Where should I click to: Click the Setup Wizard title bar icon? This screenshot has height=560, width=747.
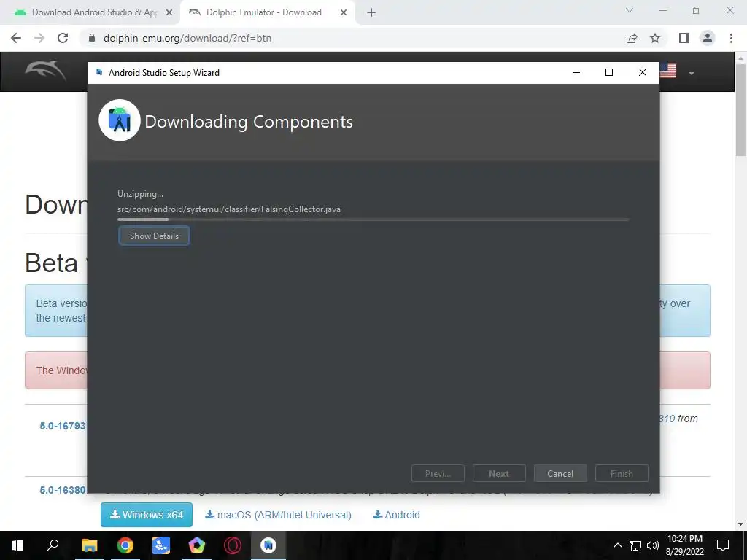pyautogui.click(x=99, y=72)
